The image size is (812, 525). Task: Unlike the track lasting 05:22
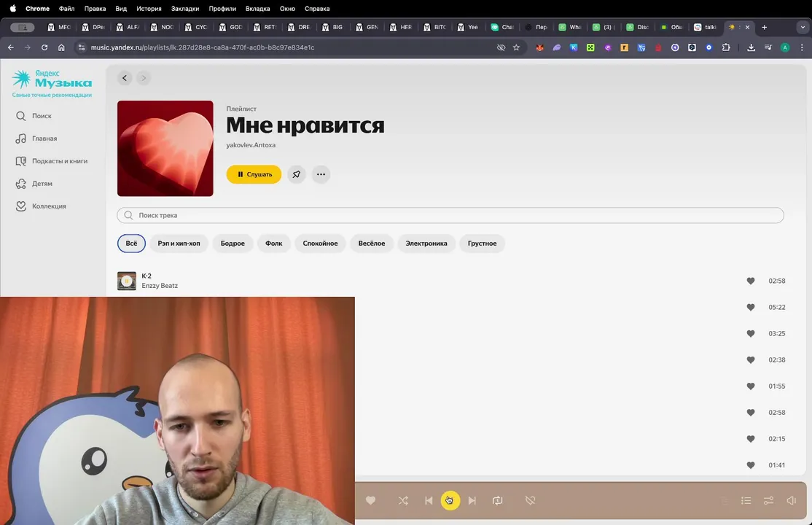(x=750, y=307)
